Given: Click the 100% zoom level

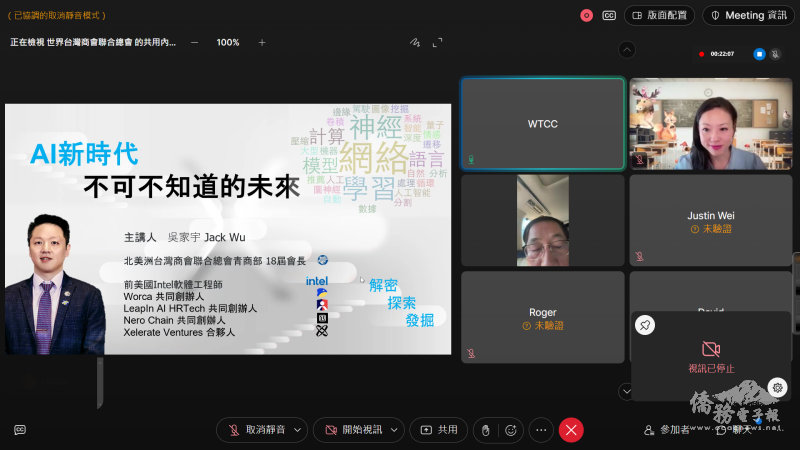Looking at the screenshot, I should coord(228,42).
